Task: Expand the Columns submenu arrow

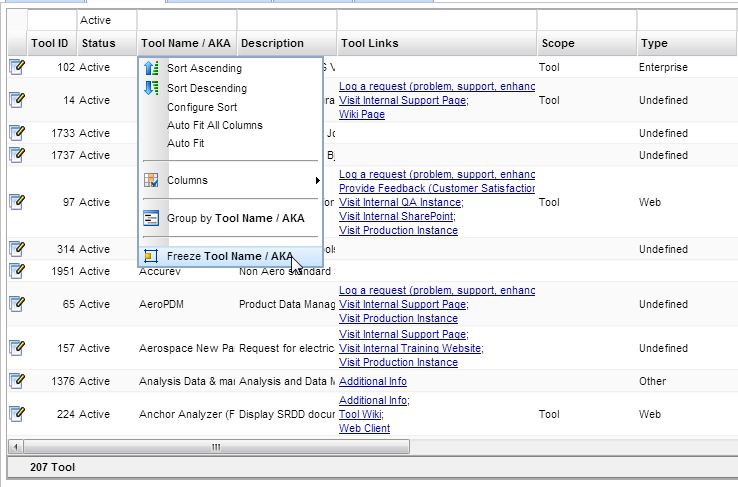Action: pyautogui.click(x=318, y=181)
